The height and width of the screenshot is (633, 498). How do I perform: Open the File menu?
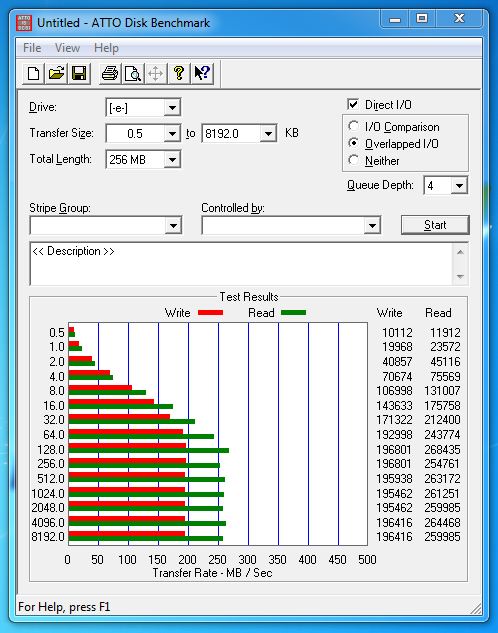pos(32,48)
